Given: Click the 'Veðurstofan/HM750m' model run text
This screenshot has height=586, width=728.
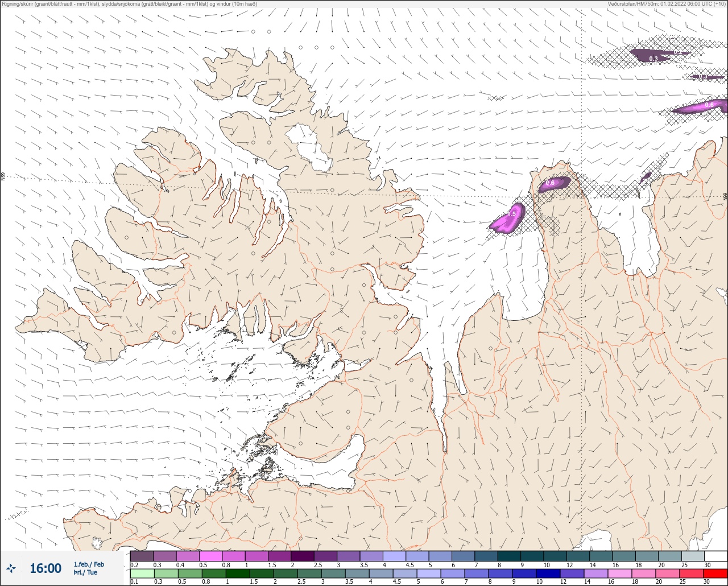Looking at the screenshot, I should (667, 4).
